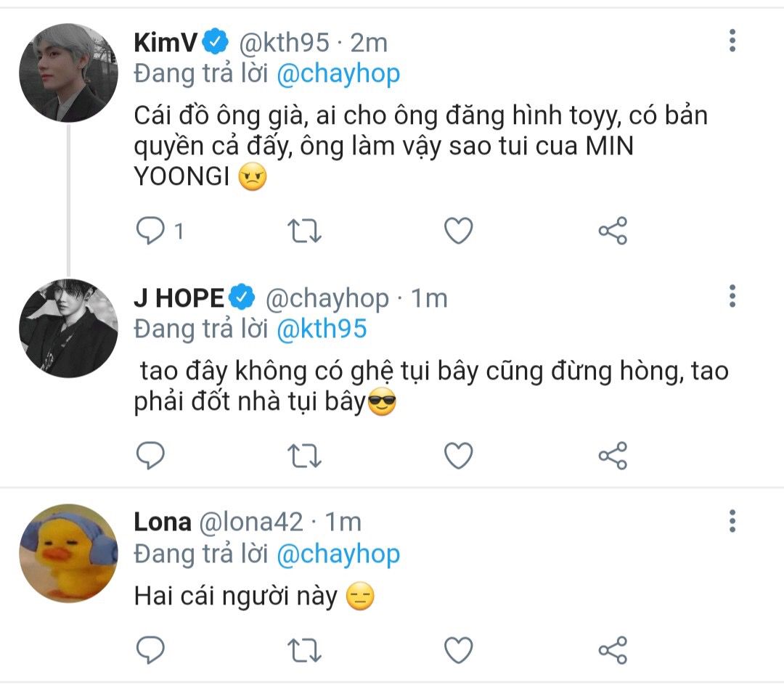
Task: Share Lona's tweet
Action: point(613,650)
